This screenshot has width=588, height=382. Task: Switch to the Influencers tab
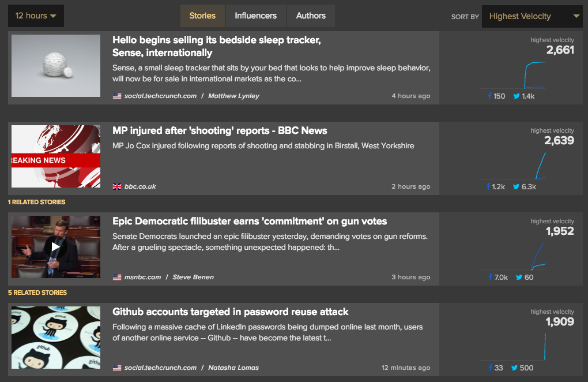point(255,16)
